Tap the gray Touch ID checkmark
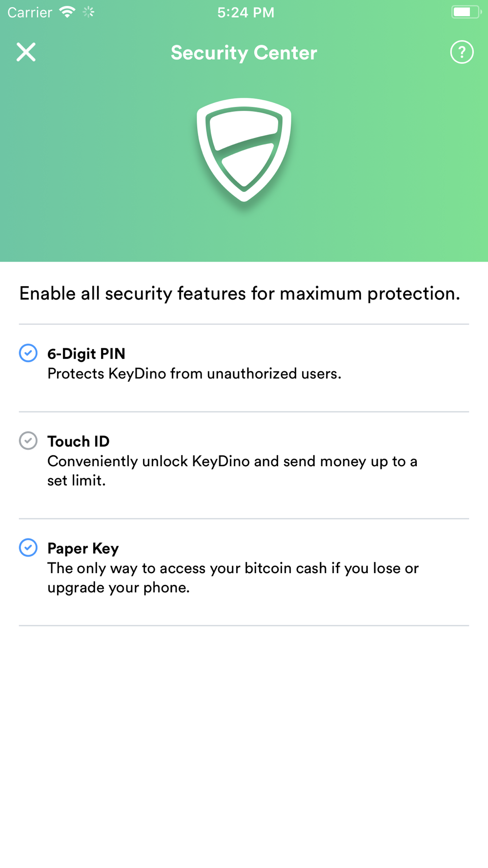Image resolution: width=488 pixels, height=868 pixels. (x=28, y=441)
